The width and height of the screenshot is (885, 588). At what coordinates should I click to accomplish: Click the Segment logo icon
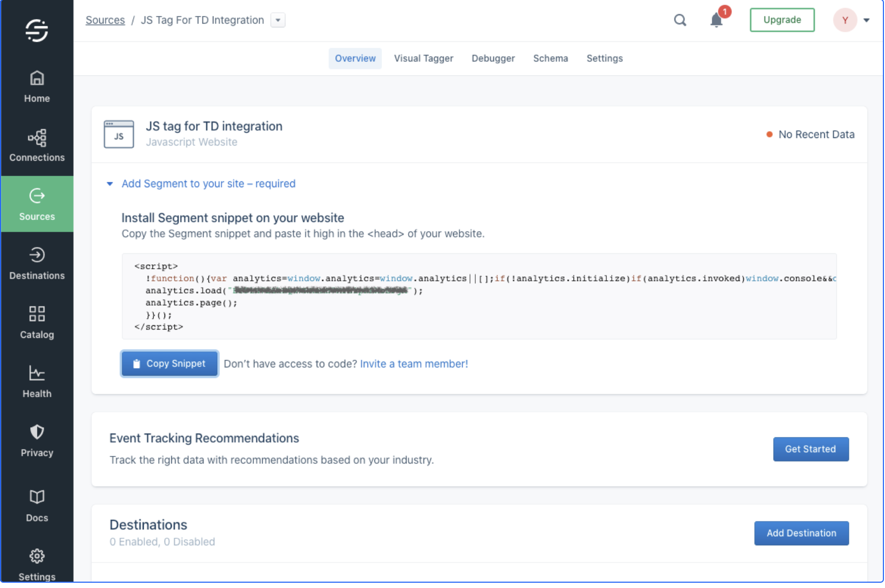(x=36, y=30)
